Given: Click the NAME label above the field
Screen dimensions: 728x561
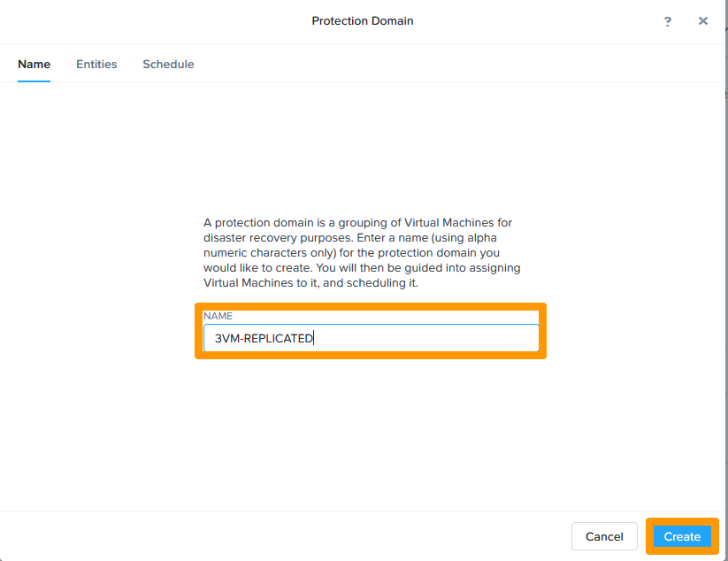Looking at the screenshot, I should pyautogui.click(x=218, y=316).
